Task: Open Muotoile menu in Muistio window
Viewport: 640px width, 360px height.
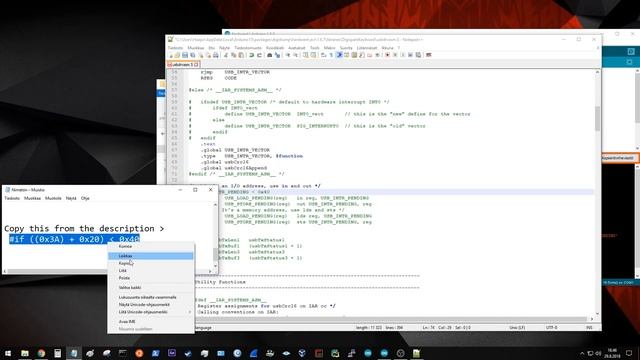Action: [x=53, y=198]
